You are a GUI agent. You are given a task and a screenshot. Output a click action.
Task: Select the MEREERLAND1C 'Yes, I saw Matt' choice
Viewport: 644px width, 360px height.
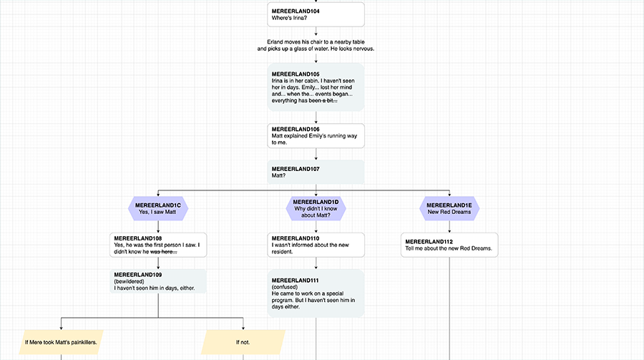[158, 209]
